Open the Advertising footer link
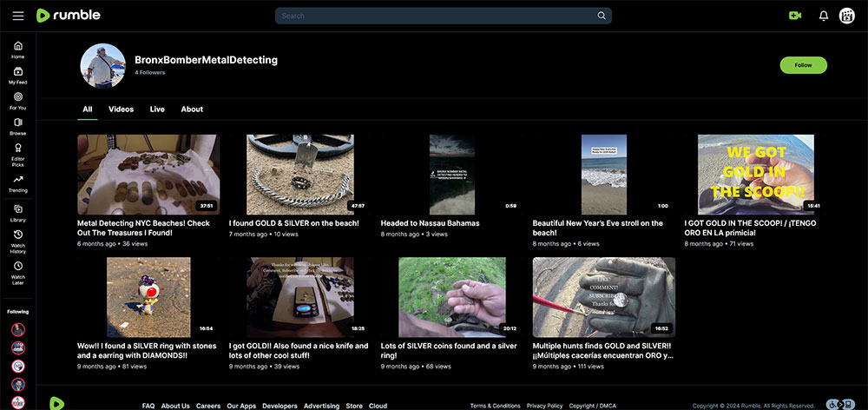Viewport: 868px width, 410px height. pyautogui.click(x=322, y=407)
